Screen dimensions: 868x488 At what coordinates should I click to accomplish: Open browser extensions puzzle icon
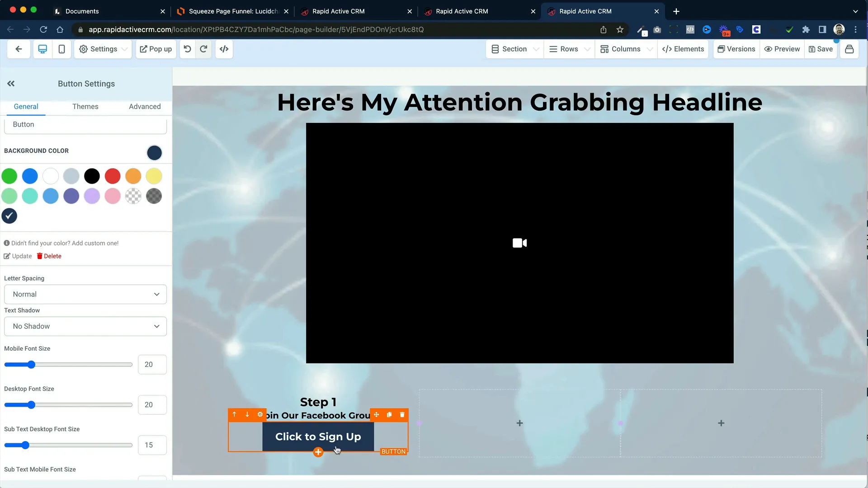pyautogui.click(x=806, y=29)
